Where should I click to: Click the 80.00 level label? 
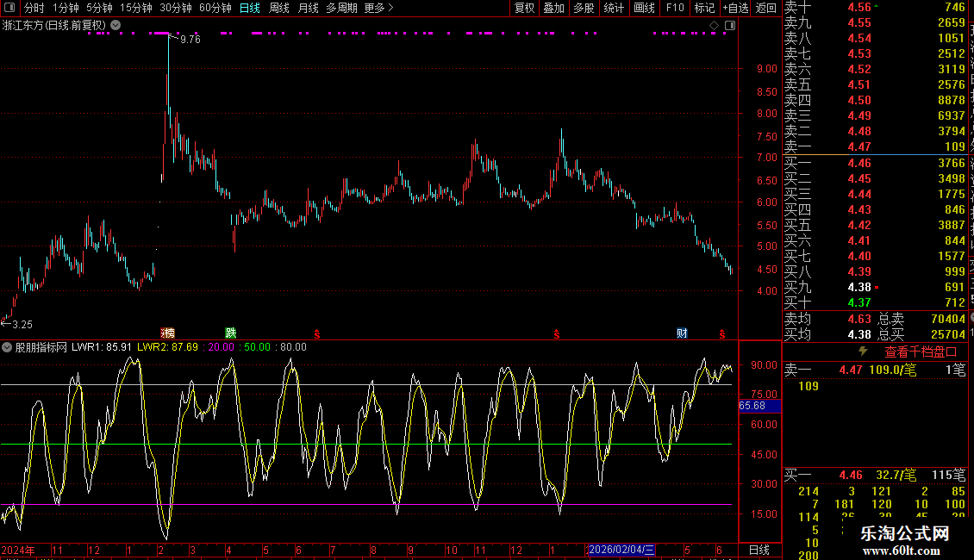tap(293, 347)
